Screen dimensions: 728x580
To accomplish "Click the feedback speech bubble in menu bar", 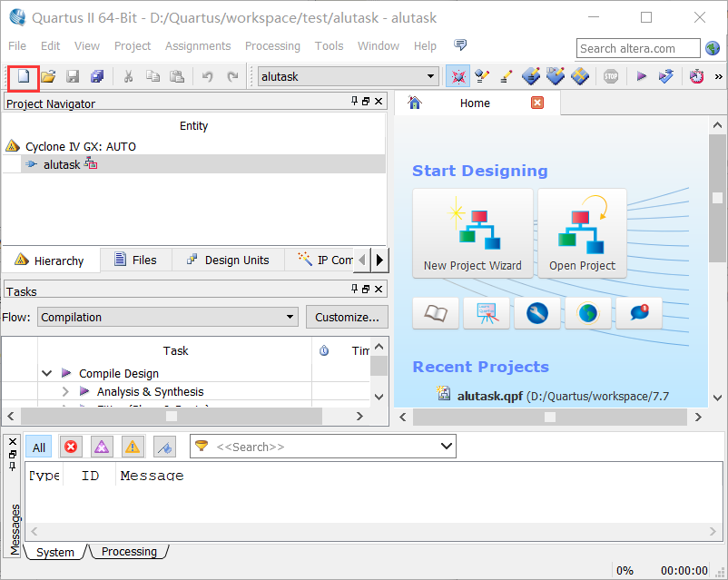I will [x=460, y=45].
